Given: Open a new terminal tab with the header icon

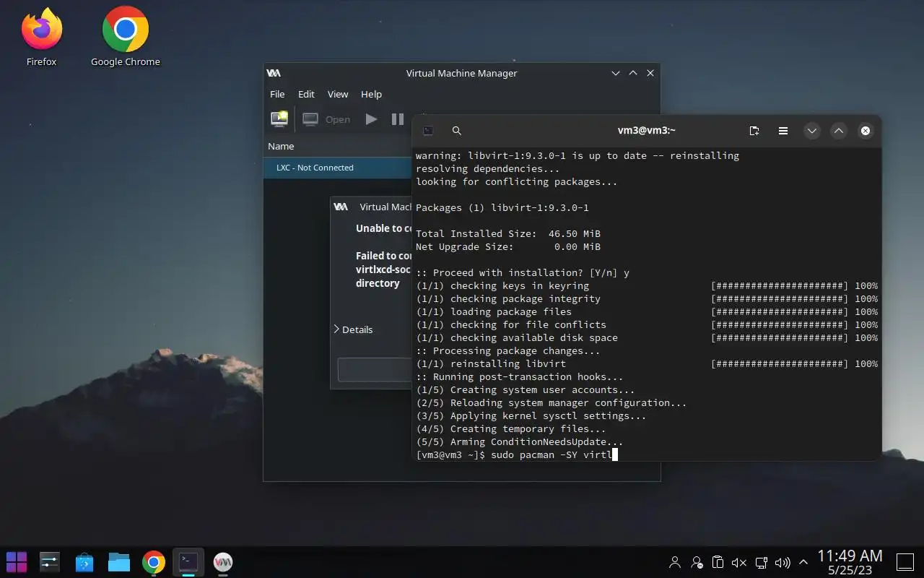Looking at the screenshot, I should click(754, 131).
